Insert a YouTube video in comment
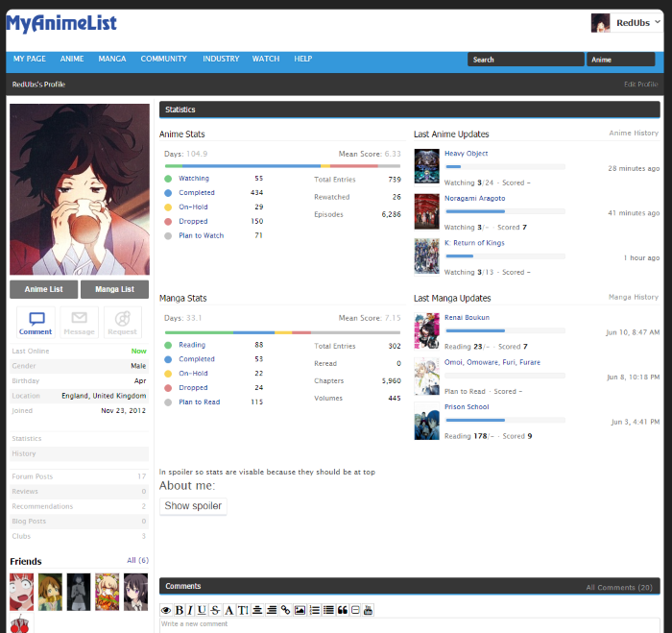The width and height of the screenshot is (672, 633). [368, 610]
